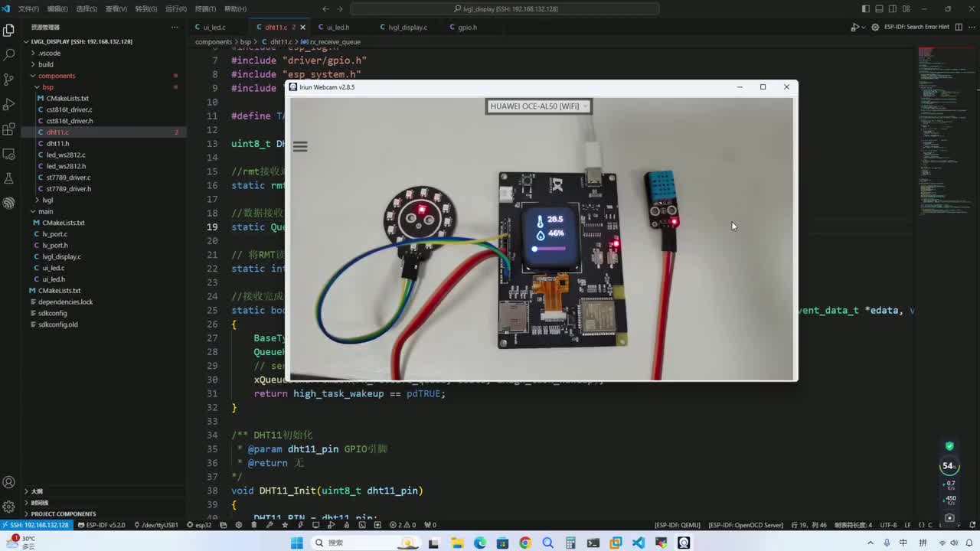Open the HUAWEI OCE-AL50 camera dropdown
980x551 pixels.
coord(538,106)
